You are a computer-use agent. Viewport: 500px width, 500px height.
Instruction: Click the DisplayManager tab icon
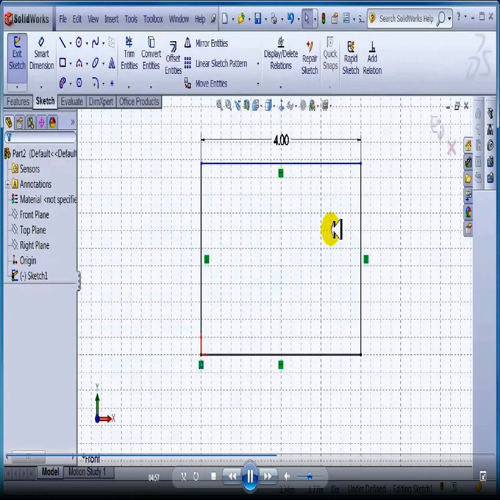tap(53, 123)
